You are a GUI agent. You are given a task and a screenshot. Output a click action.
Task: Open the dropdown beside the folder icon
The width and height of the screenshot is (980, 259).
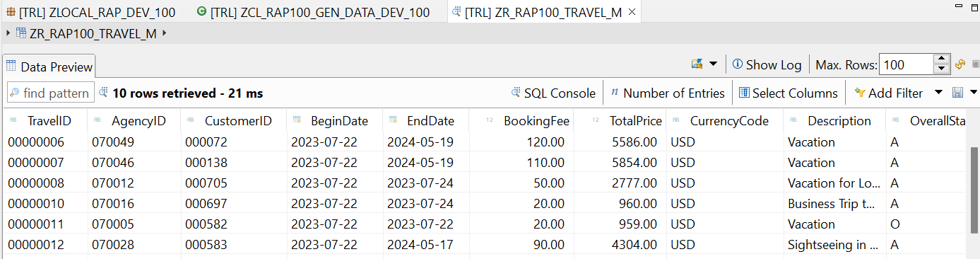click(713, 64)
